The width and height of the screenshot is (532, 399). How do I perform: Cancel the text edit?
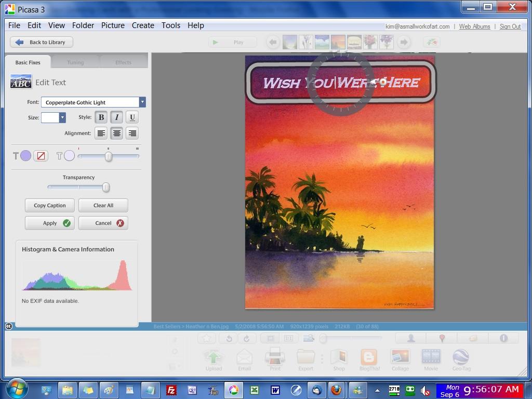(x=103, y=223)
